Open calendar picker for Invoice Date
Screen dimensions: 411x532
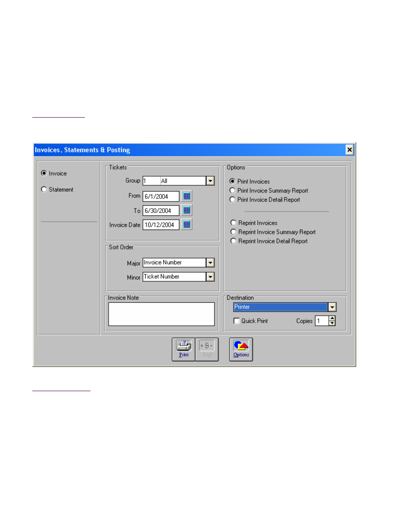click(x=187, y=224)
